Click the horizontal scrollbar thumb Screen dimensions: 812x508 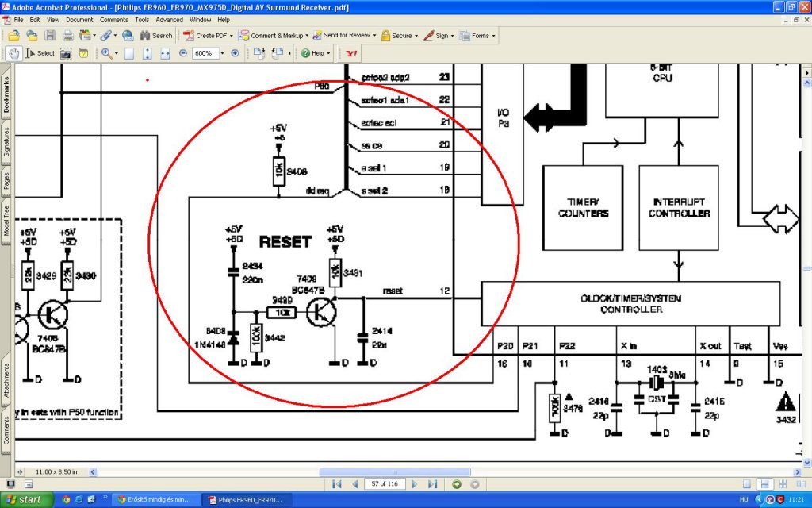pos(395,472)
